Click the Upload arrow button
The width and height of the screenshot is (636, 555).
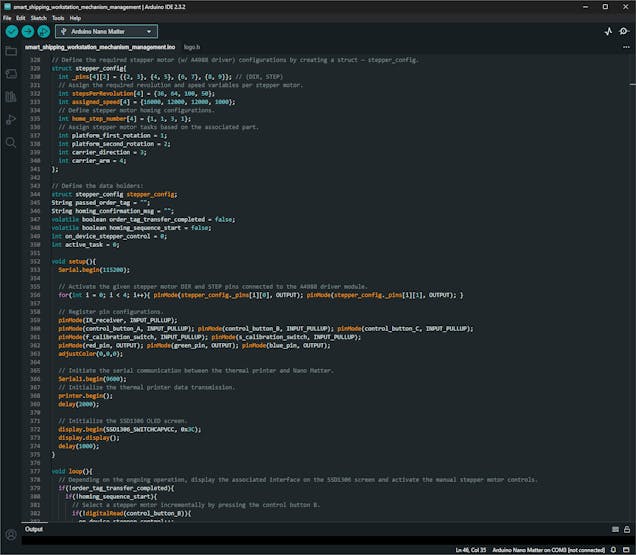tap(27, 31)
